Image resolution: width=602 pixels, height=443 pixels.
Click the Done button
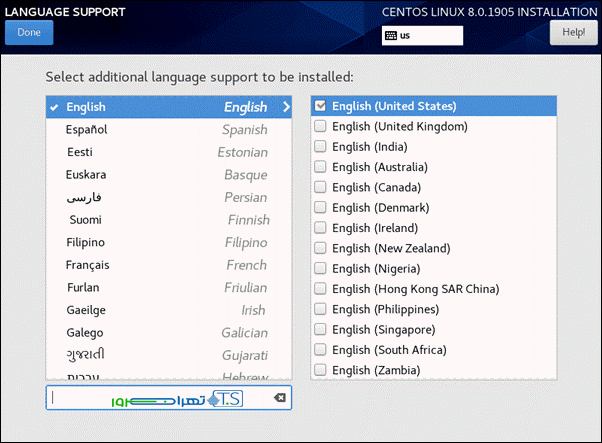[28, 32]
